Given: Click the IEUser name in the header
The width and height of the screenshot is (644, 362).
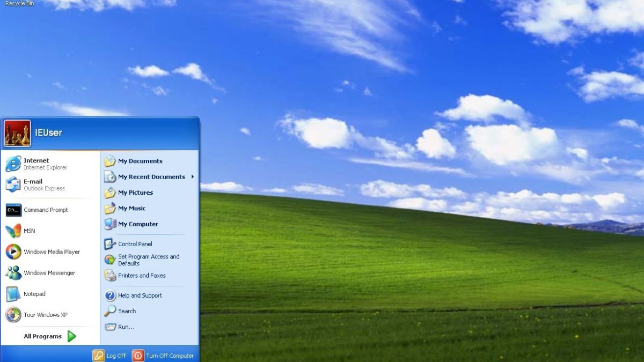Looking at the screenshot, I should [48, 132].
